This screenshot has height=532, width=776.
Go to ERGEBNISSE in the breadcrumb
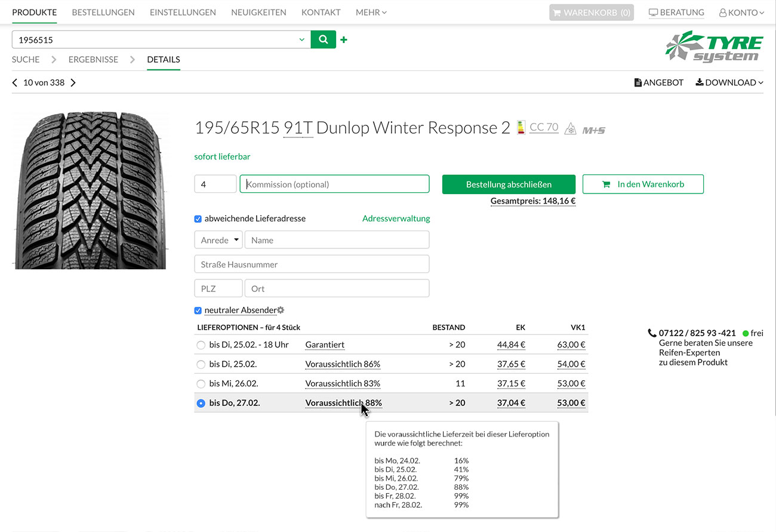(x=93, y=59)
